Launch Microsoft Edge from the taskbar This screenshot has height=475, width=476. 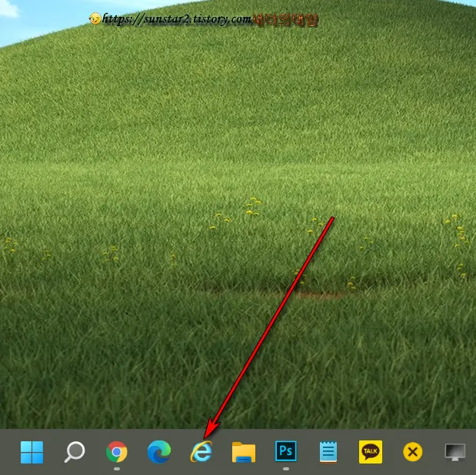[159, 452]
